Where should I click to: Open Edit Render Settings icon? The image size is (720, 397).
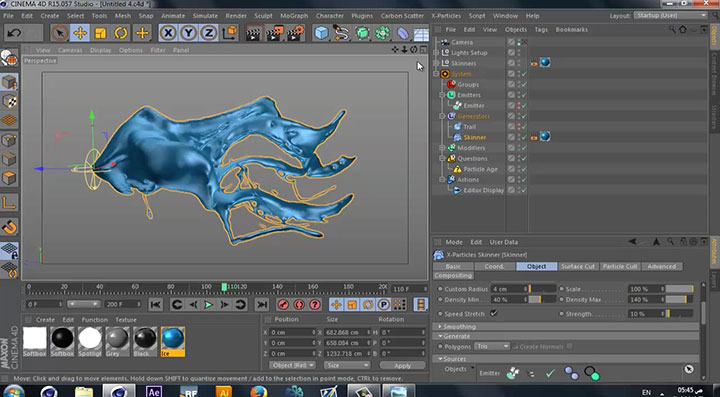295,33
